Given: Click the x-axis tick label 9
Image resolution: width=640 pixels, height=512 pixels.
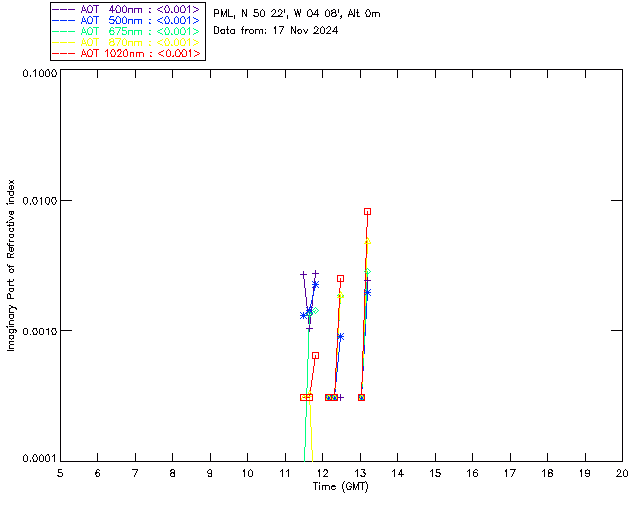Looking at the screenshot, I should click(x=210, y=473).
